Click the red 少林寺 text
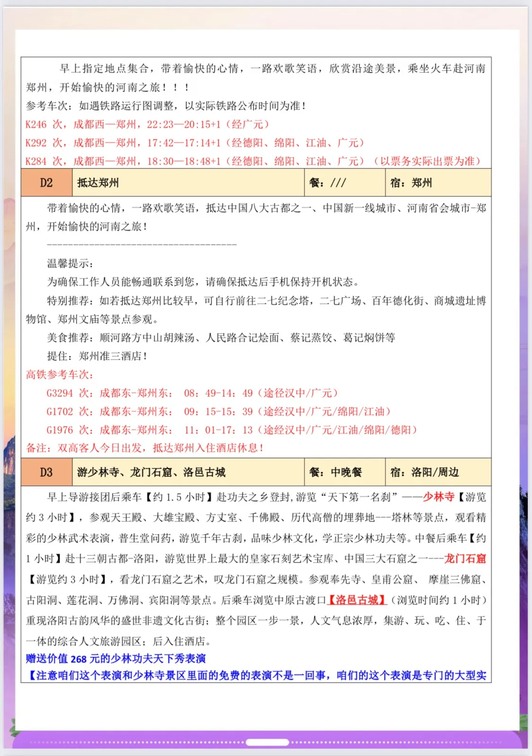This screenshot has width=532, height=756. [438, 497]
